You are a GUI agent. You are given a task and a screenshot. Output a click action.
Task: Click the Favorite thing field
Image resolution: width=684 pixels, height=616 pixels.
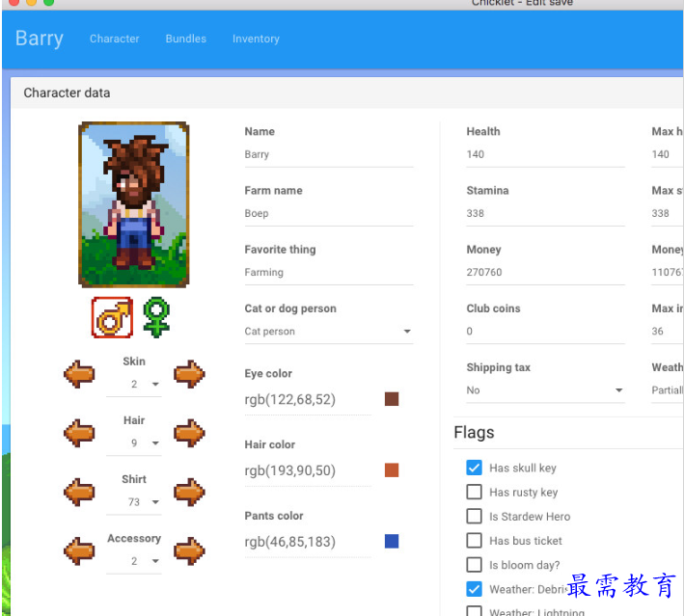coord(329,273)
